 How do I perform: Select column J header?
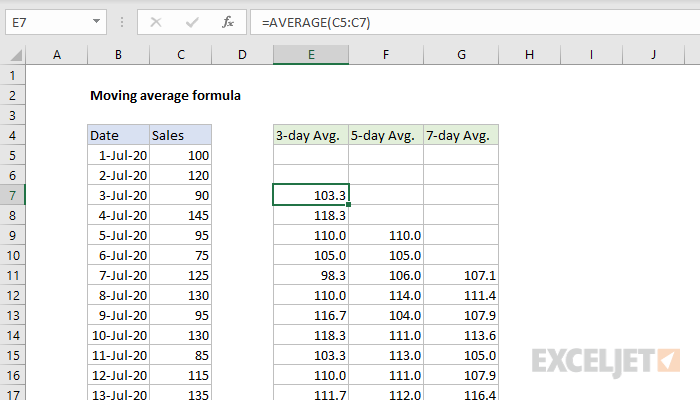[x=653, y=55]
